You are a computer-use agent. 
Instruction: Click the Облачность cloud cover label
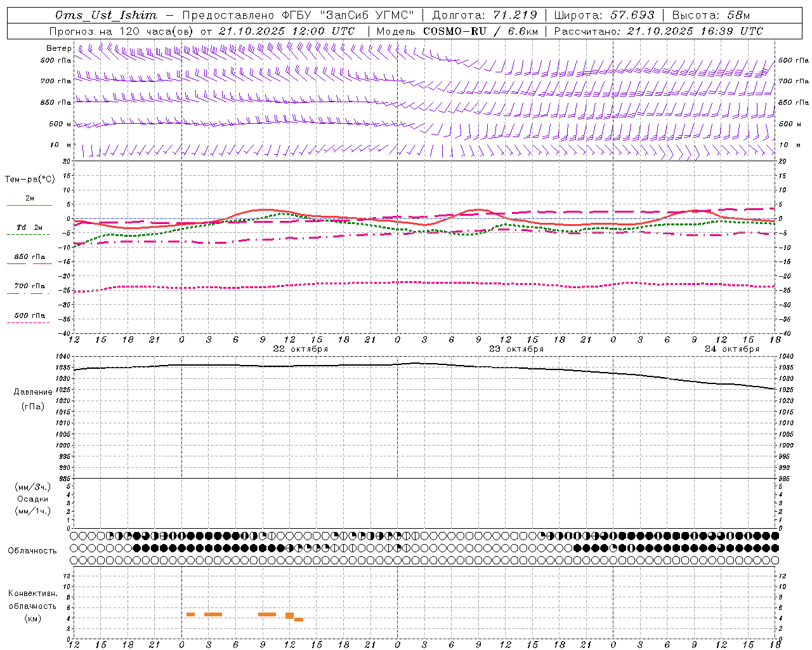[32, 550]
